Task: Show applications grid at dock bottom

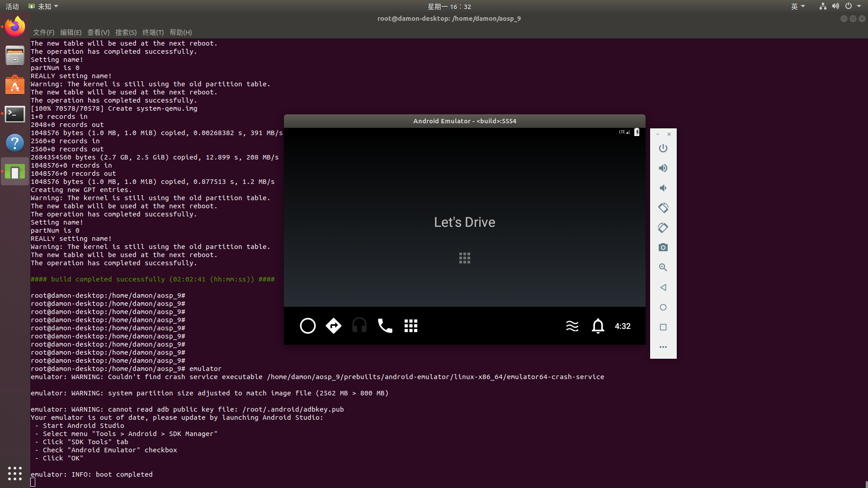Action: coord(15,473)
